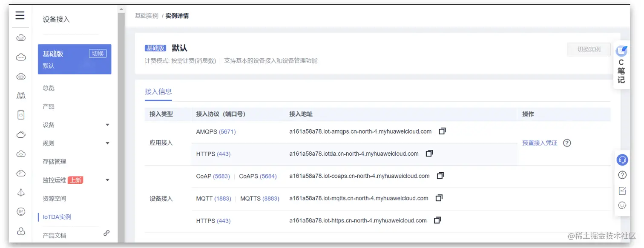Open 存储管理 in the sidebar menu
The height and width of the screenshot is (248, 644).
coord(55,162)
